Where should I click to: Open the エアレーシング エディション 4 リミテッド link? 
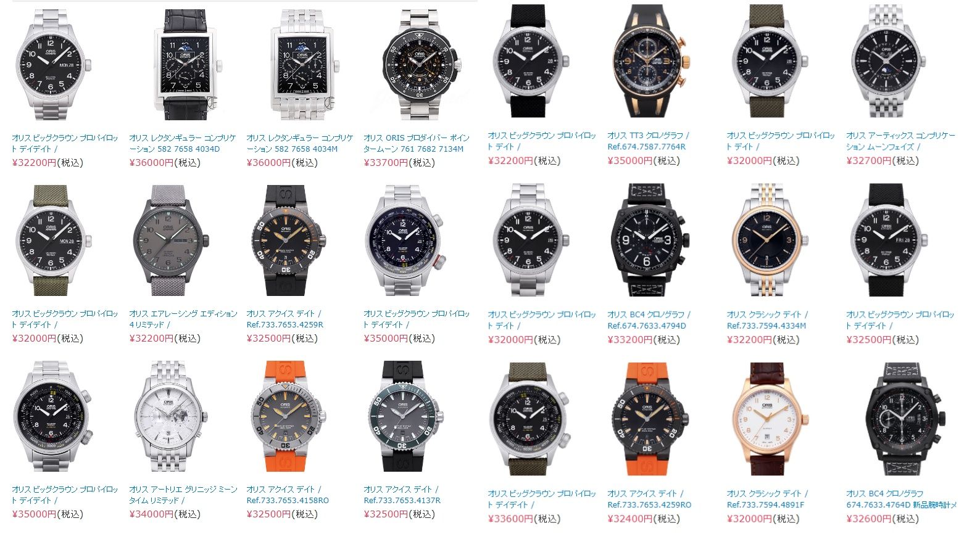[183, 319]
